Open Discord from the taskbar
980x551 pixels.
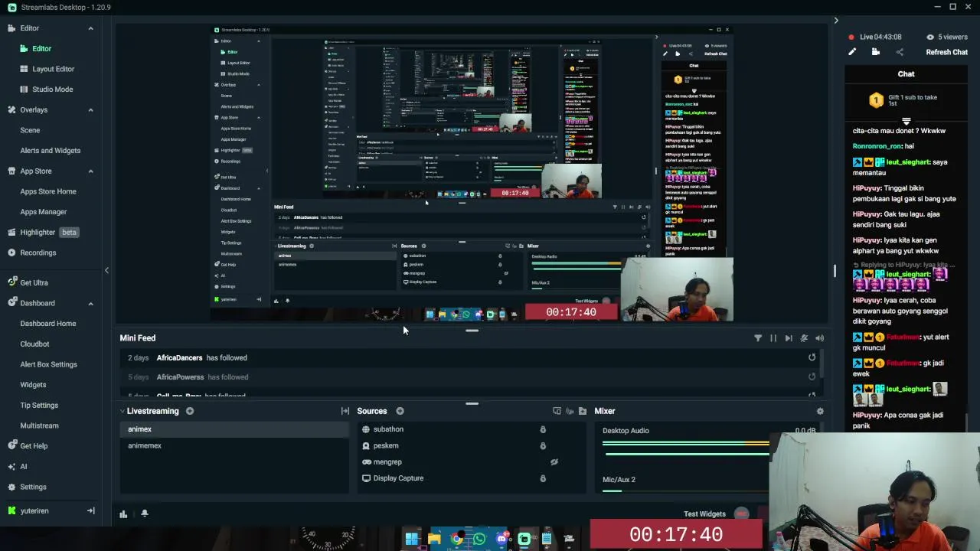[501, 539]
